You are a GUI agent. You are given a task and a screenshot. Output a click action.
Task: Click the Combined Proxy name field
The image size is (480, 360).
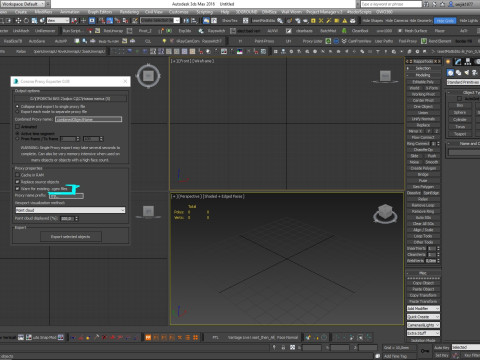(x=88, y=119)
